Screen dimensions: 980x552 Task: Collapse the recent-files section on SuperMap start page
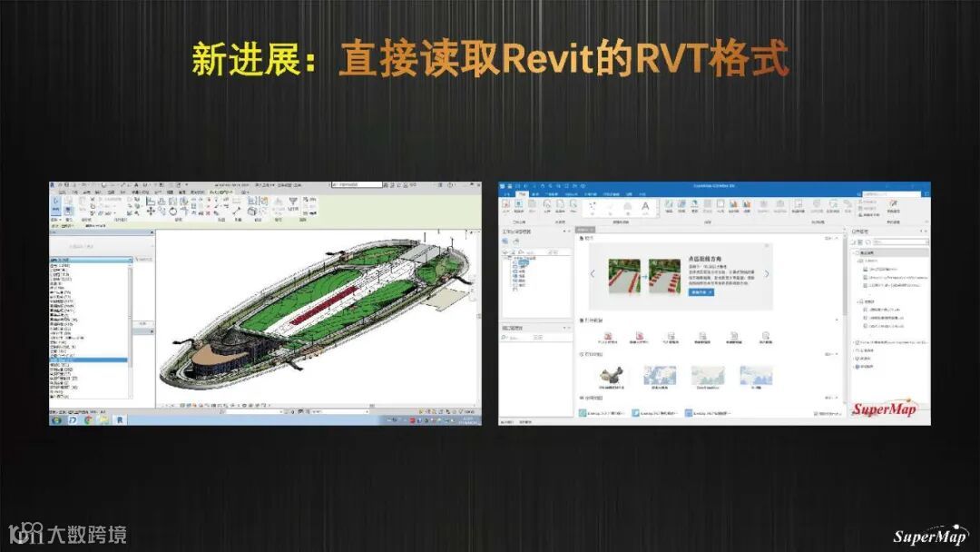[837, 398]
